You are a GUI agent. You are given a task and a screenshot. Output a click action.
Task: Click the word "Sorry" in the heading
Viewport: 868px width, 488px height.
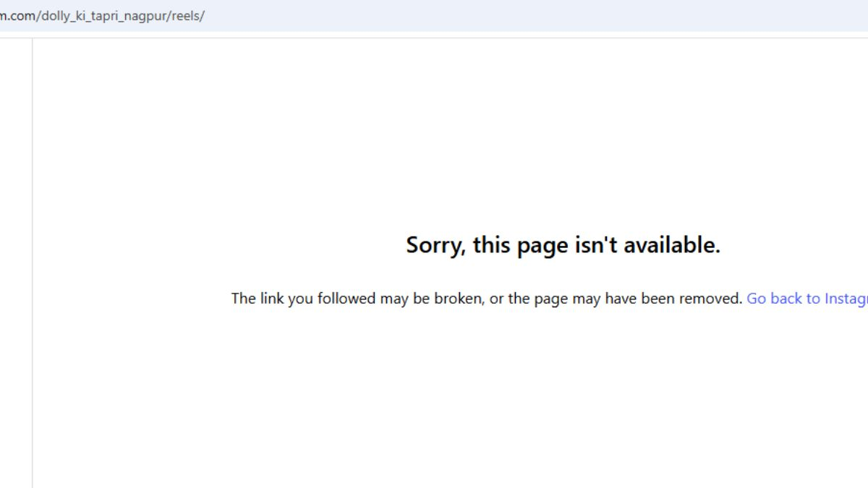pos(435,245)
